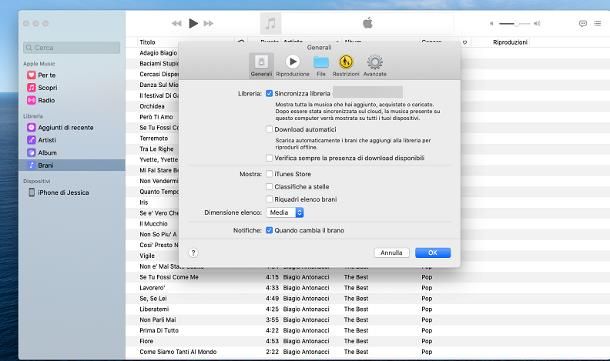Viewport: 610px width, 361px height.
Task: Select the song Lavorero'
Action: click(152, 288)
